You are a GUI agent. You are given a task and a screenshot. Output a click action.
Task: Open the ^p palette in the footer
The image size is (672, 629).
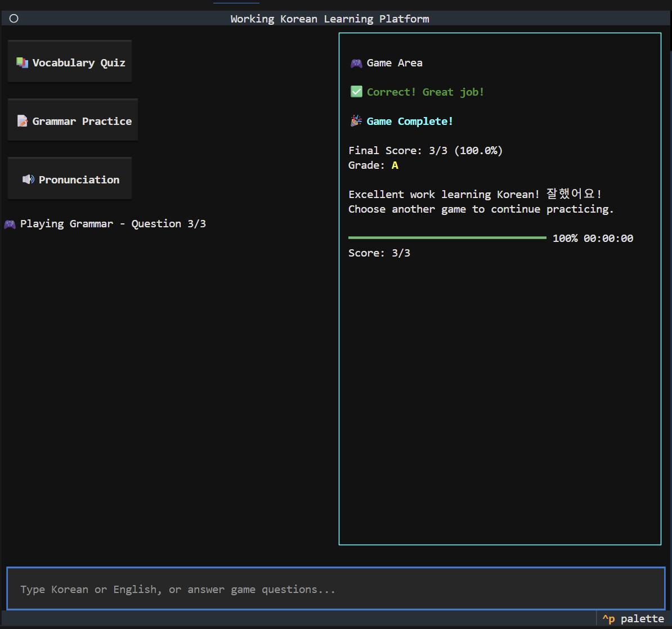coord(633,619)
